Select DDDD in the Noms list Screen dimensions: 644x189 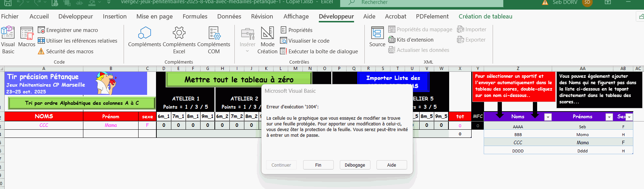coord(518,151)
